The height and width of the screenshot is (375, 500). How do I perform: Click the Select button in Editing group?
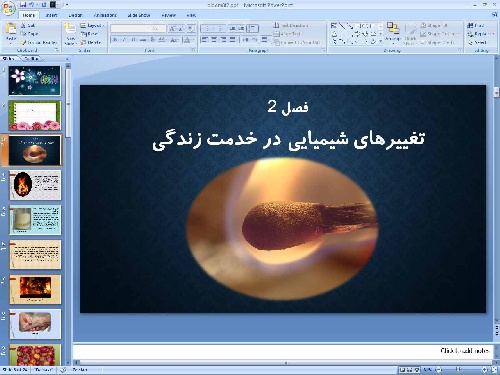(477, 42)
